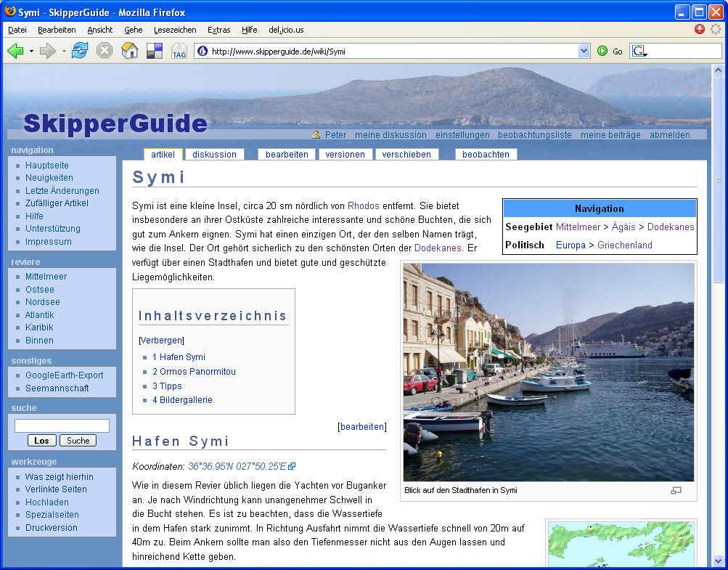
Task: Go to the browser Home icon
Action: [129, 51]
